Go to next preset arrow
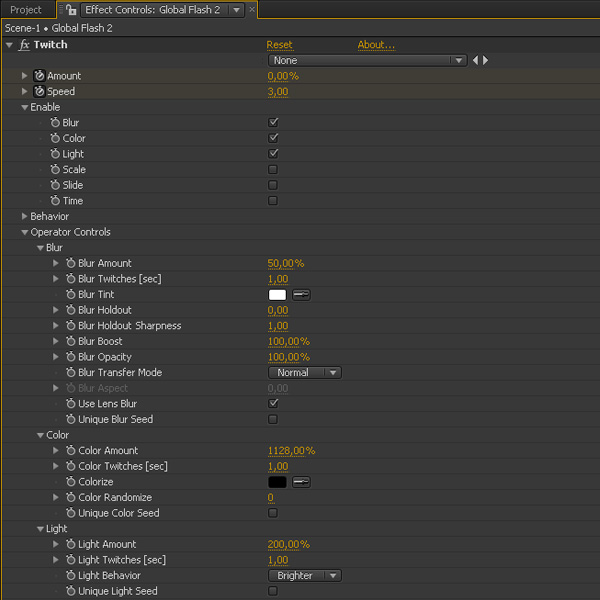The image size is (600, 600). point(485,60)
